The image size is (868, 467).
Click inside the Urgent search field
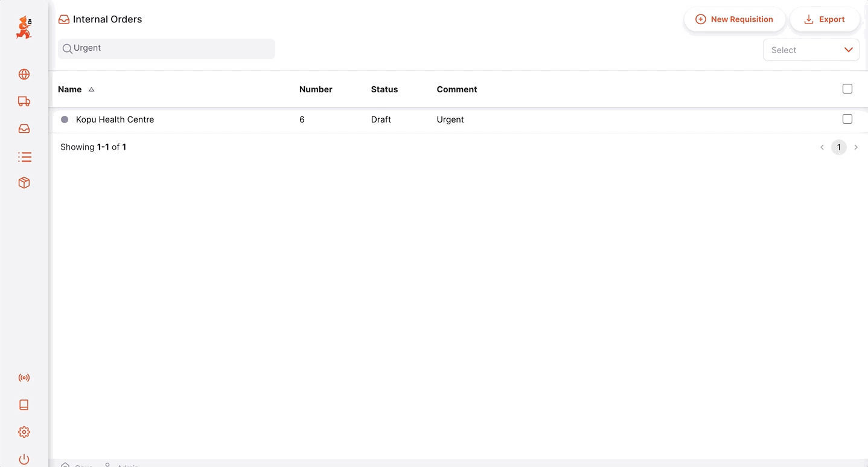coord(166,48)
